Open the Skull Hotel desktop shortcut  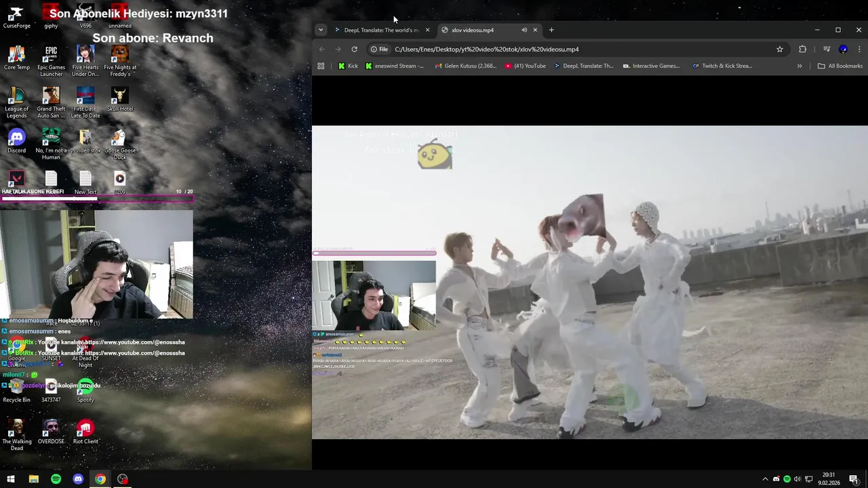tap(120, 100)
